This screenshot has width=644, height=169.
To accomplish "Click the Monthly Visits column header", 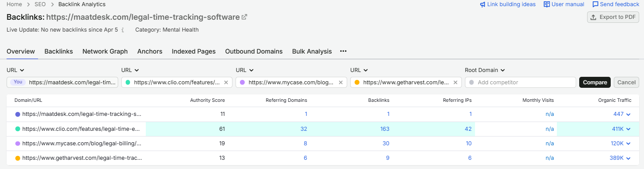I will [538, 101].
